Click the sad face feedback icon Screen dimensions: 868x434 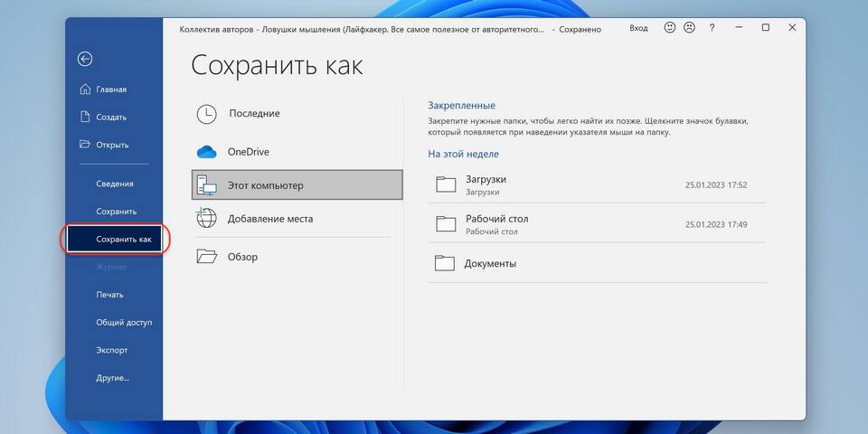point(688,28)
